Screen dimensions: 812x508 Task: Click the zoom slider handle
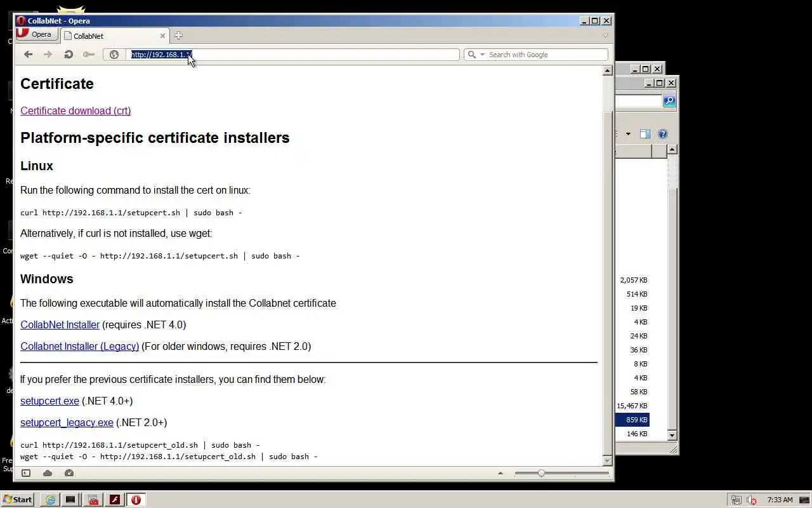[x=541, y=473]
